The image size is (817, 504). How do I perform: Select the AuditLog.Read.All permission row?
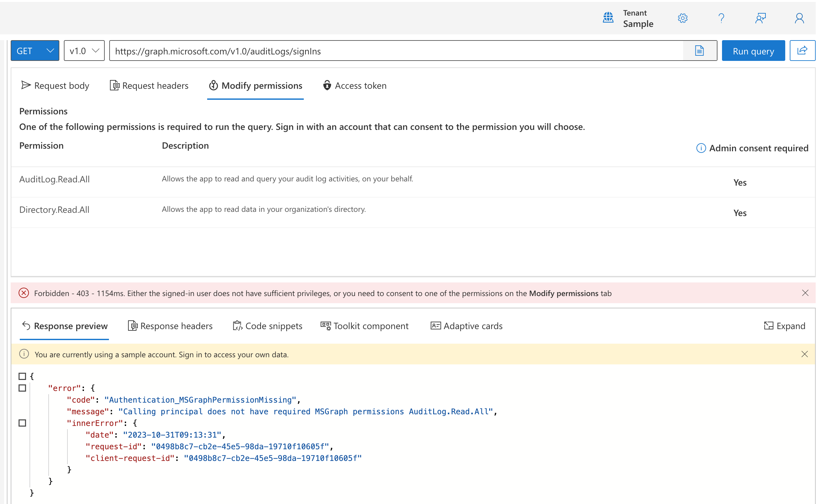tap(55, 179)
